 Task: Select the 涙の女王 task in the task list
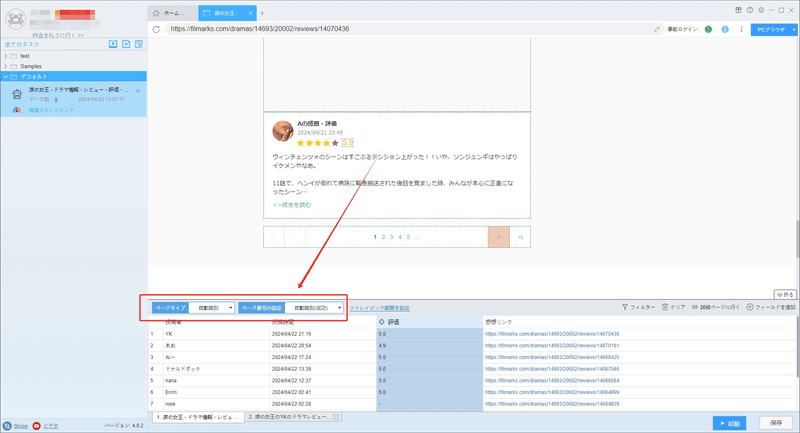[x=73, y=99]
